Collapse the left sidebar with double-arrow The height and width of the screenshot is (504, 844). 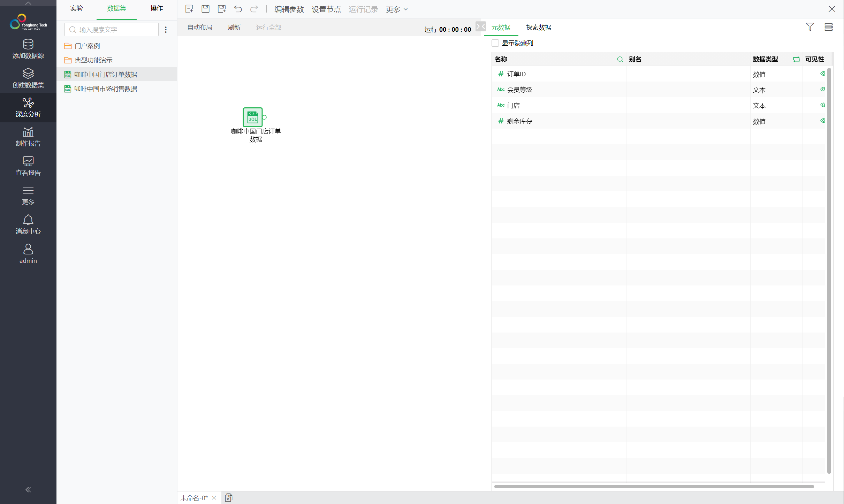[x=28, y=490]
